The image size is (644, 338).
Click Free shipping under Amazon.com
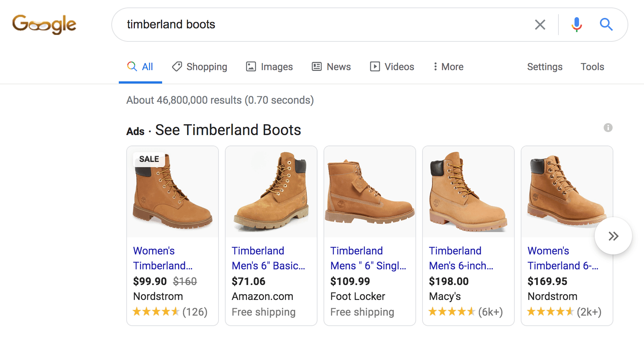[263, 312]
